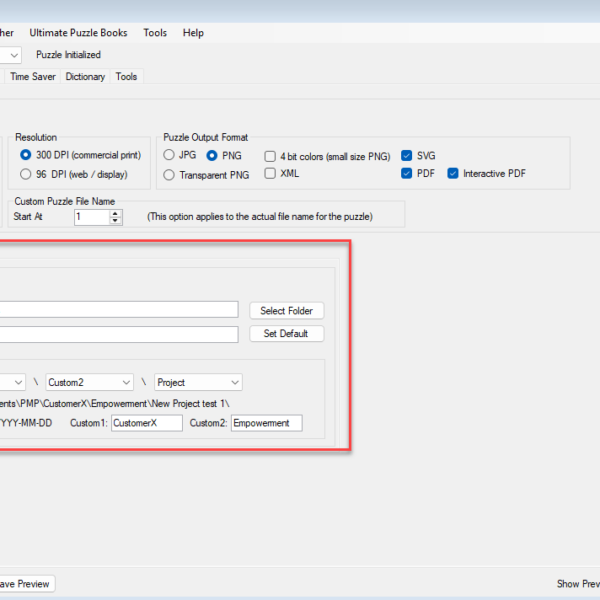Image resolution: width=600 pixels, height=600 pixels.
Task: Enable 4 bit colors small PNG option
Action: (271, 156)
